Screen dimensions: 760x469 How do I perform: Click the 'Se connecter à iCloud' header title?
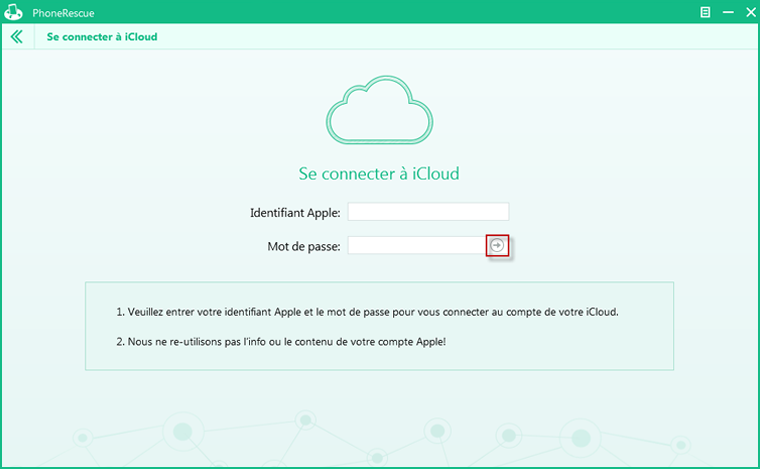(102, 37)
